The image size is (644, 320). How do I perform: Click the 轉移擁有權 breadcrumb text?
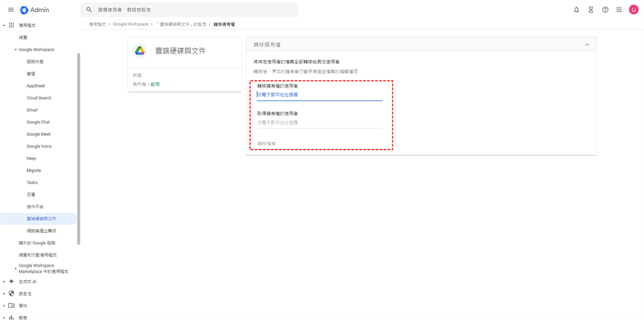224,24
